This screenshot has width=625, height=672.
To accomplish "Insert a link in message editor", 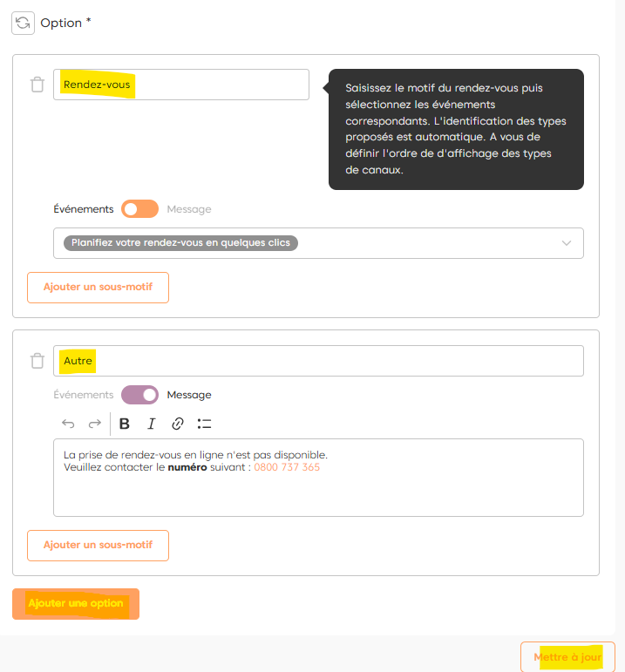I will pos(178,424).
